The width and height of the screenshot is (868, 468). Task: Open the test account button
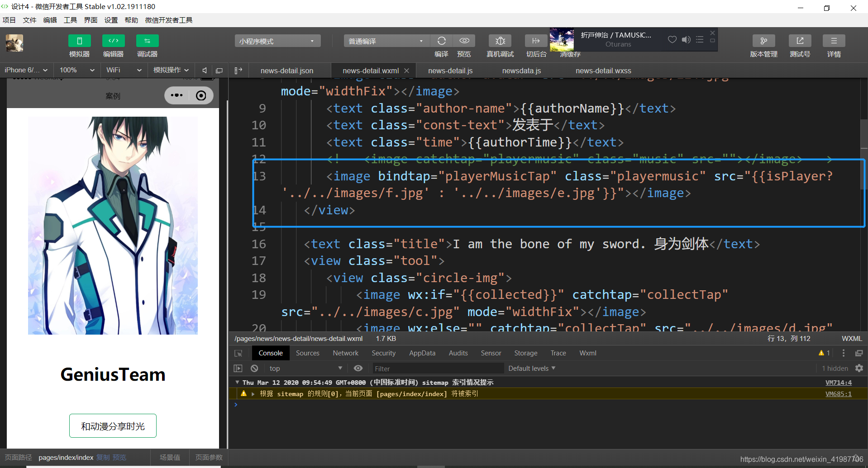coord(800,41)
